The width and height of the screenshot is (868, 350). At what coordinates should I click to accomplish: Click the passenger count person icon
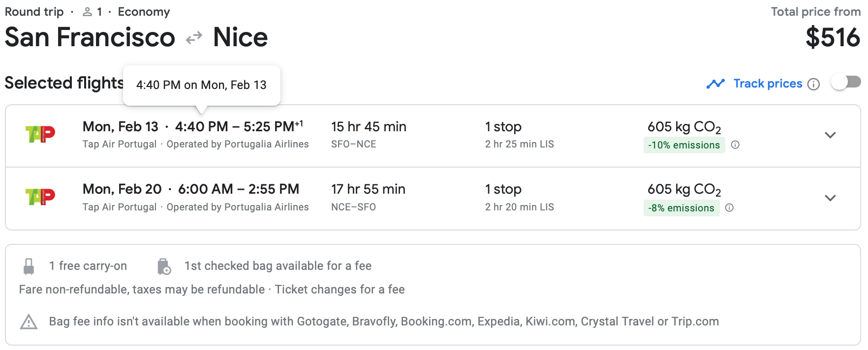pyautogui.click(x=87, y=12)
